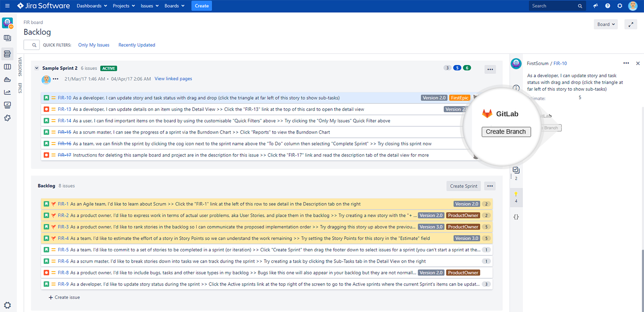Toggle the Recently Updated quick filter
The image size is (644, 312).
coord(137,45)
